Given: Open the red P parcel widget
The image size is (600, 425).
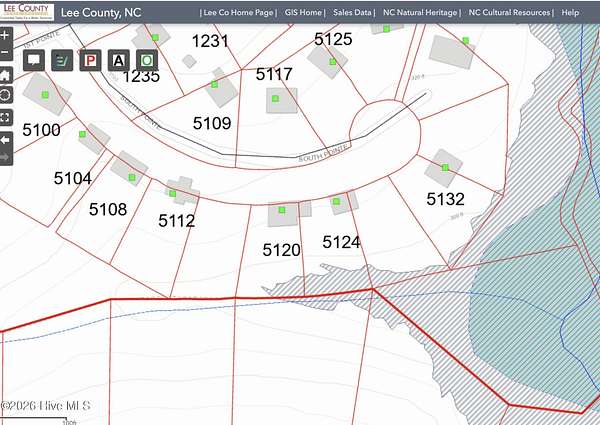Looking at the screenshot, I should (90, 59).
